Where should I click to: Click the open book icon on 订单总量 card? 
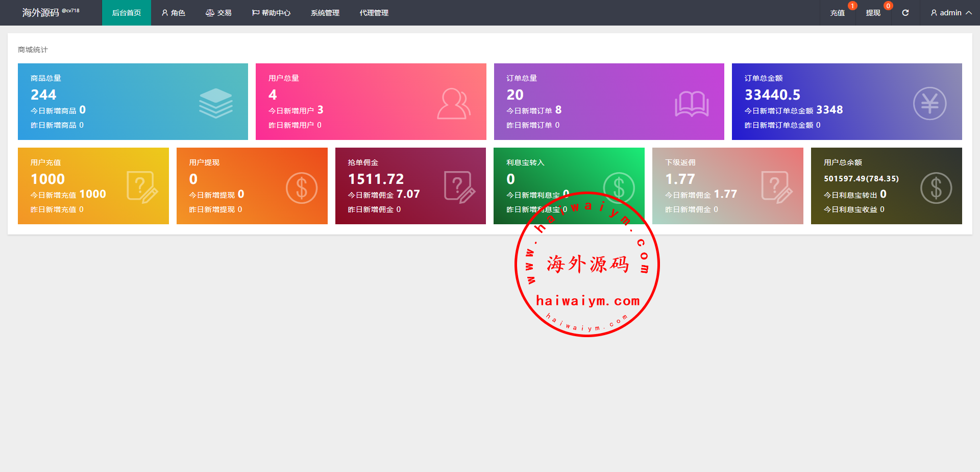[692, 104]
